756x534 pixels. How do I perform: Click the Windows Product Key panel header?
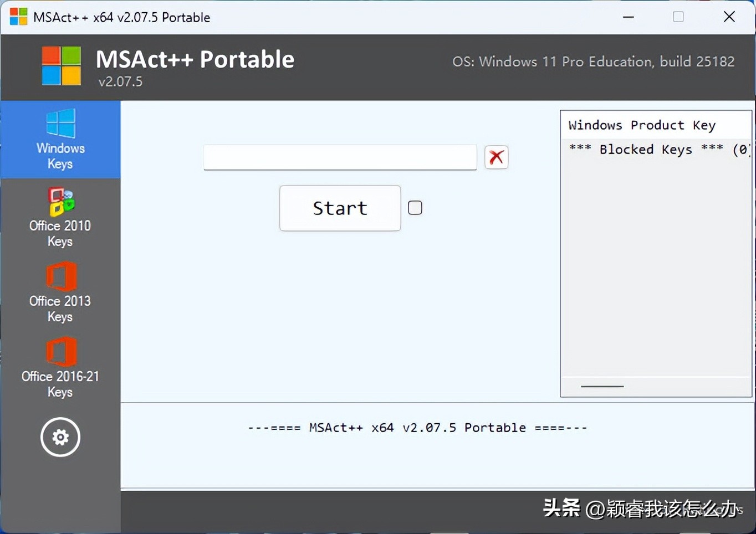tap(641, 125)
